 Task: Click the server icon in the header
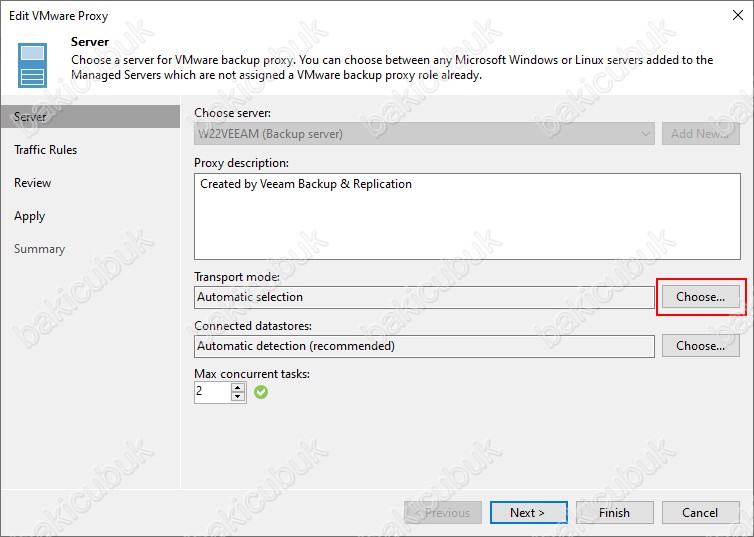(x=32, y=65)
